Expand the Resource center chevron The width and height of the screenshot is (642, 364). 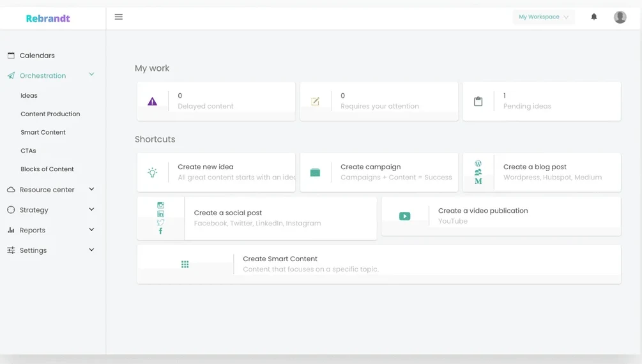point(92,189)
